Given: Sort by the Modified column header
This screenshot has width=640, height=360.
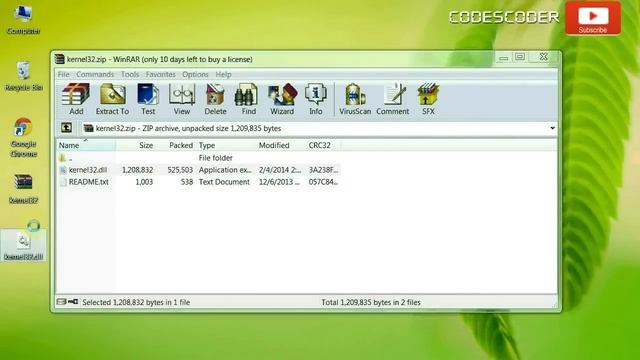Looking at the screenshot, I should [281, 145].
